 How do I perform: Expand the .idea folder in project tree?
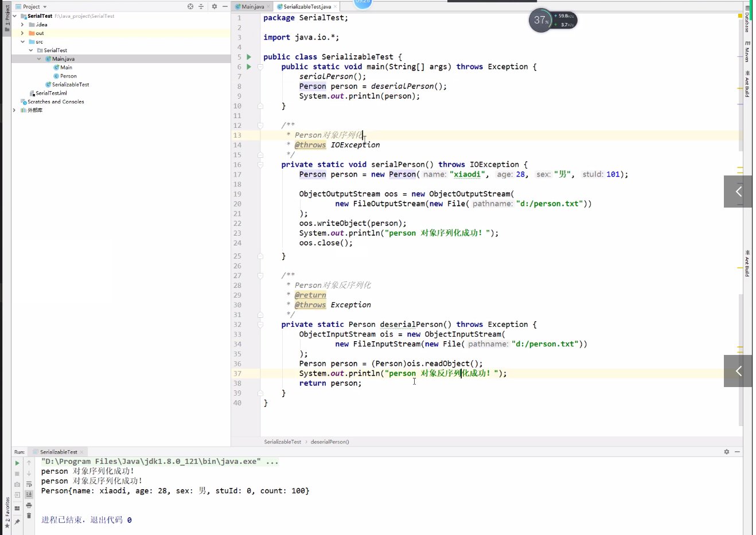point(22,25)
